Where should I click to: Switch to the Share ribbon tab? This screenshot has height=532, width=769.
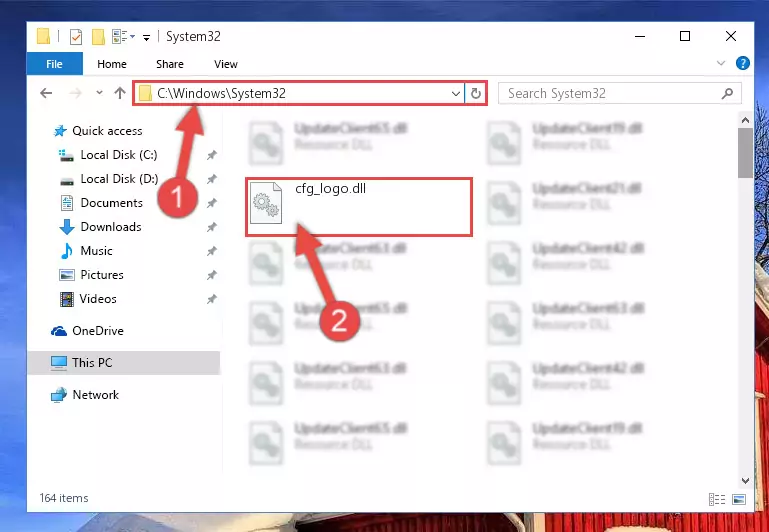pyautogui.click(x=170, y=64)
